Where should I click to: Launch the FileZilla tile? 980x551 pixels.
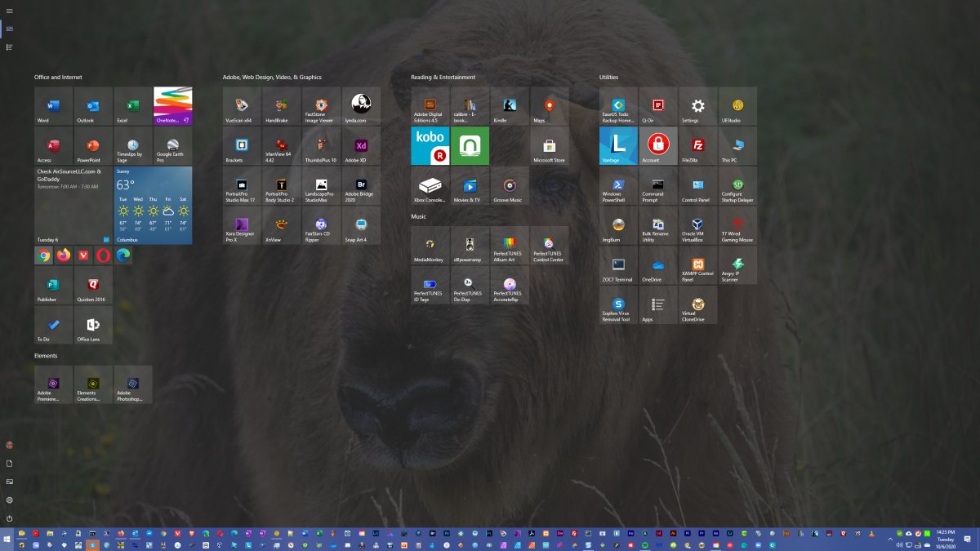tap(698, 146)
